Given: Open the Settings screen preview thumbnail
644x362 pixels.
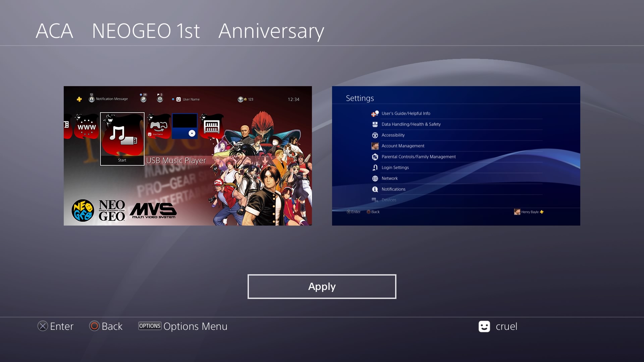Looking at the screenshot, I should 456,156.
